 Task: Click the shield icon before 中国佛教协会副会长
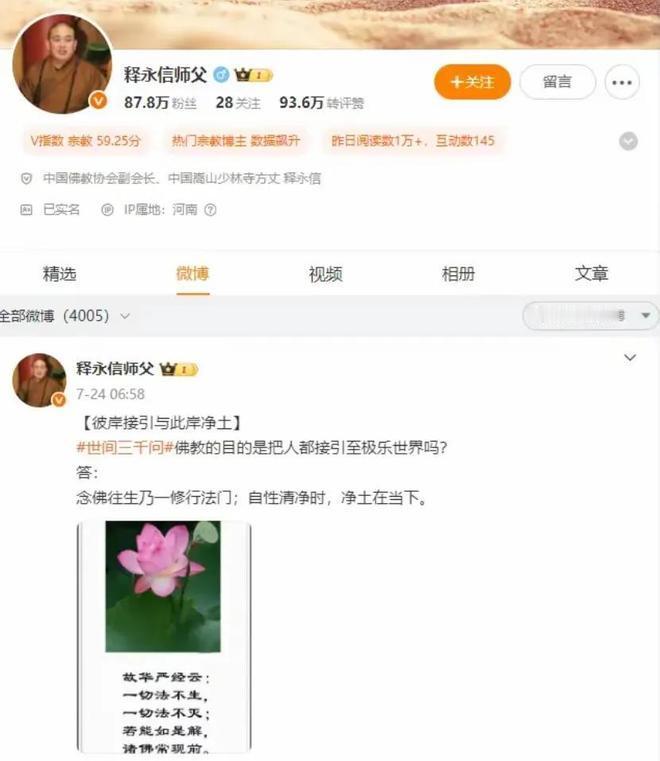(26, 179)
